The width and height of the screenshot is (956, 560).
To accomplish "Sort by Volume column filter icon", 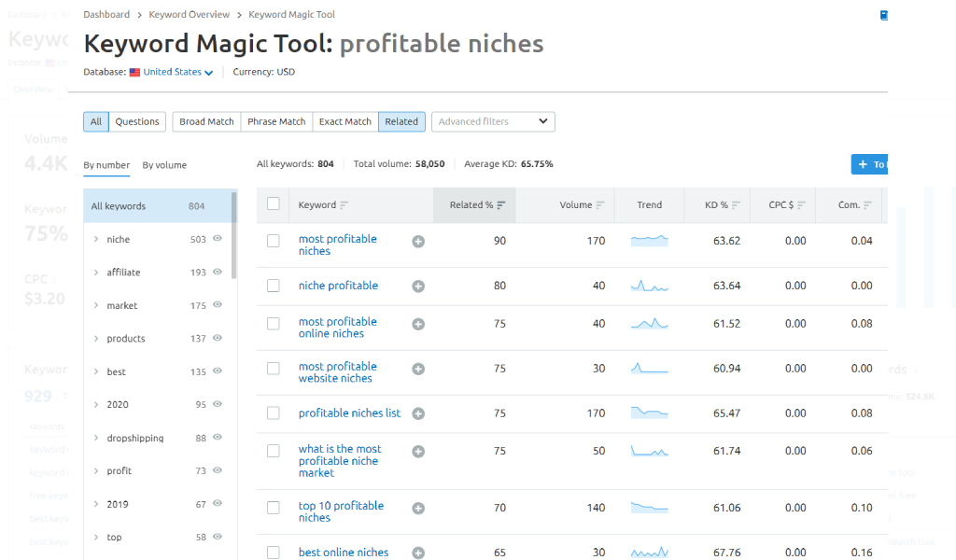I will coord(599,205).
